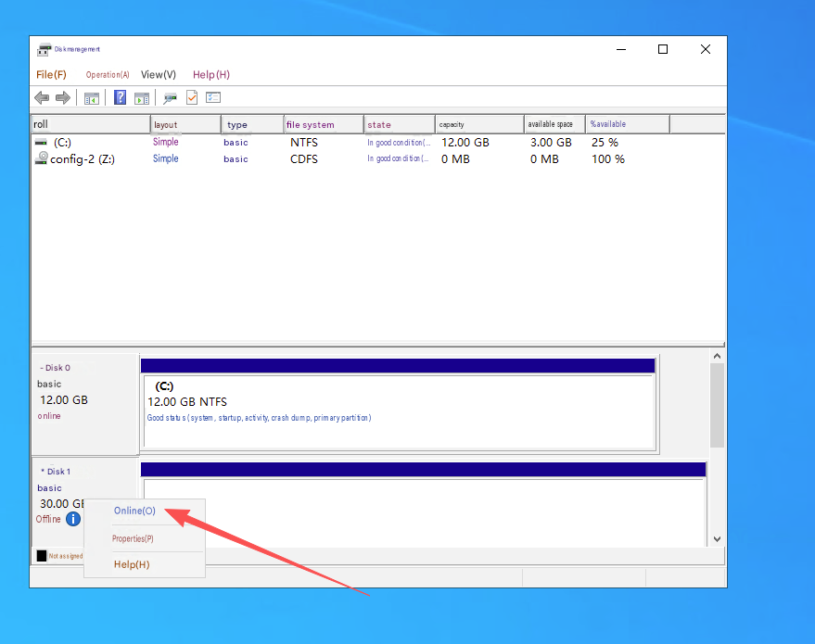
Task: Open the File(F) menu
Action: coord(51,75)
